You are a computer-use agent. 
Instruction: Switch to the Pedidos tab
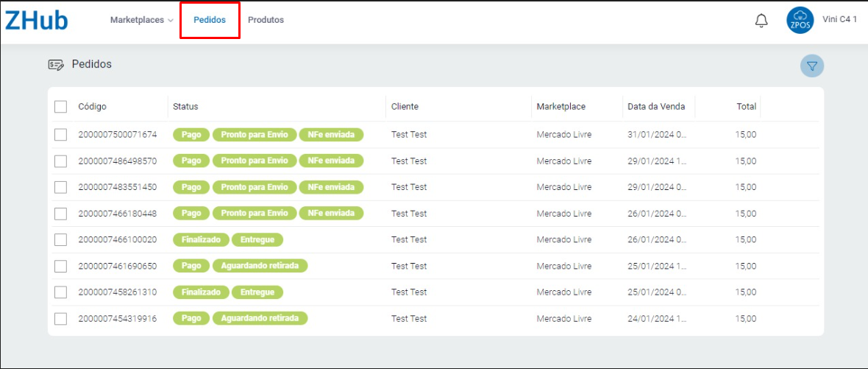click(x=210, y=21)
